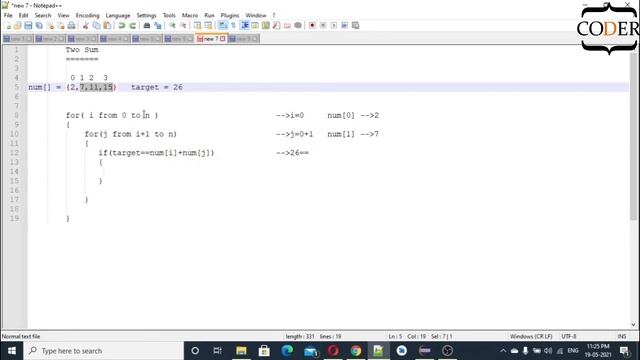Screen dimensions: 640x360
Task: Create a new document with the New toolbar icon
Action: coord(8,26)
